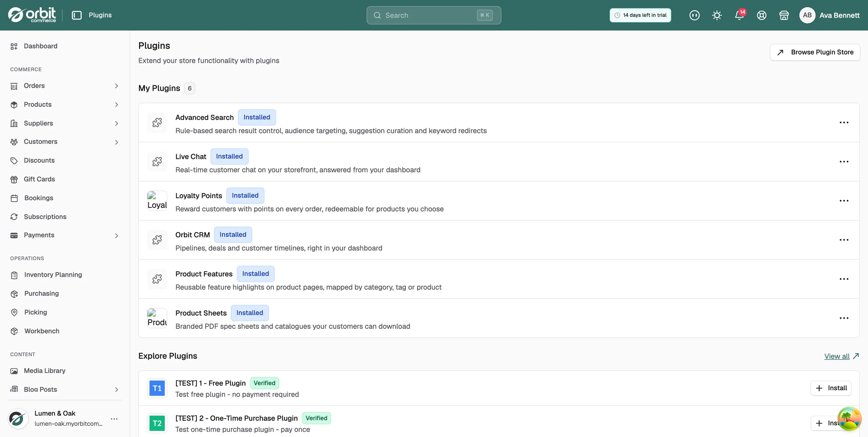The image size is (868, 437).
Task: Click the Customers people icon
Action: (14, 142)
